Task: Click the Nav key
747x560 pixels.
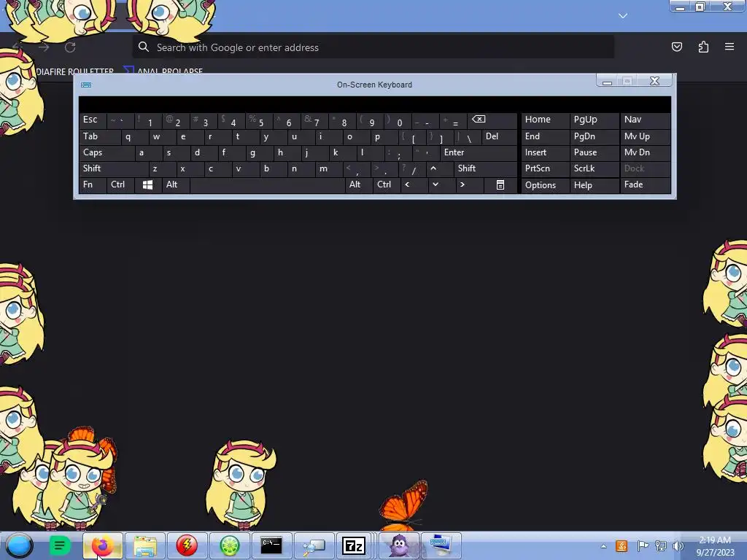Action: [645, 120]
